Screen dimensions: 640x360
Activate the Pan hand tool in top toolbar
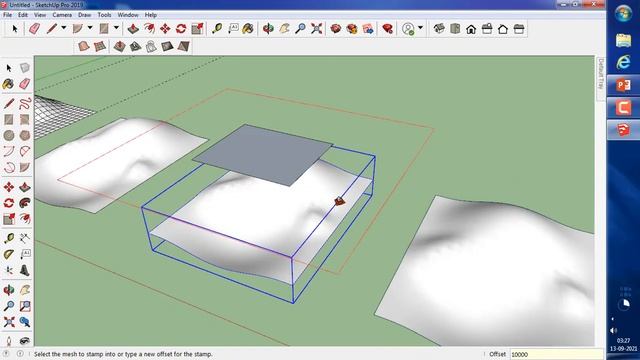point(284,29)
